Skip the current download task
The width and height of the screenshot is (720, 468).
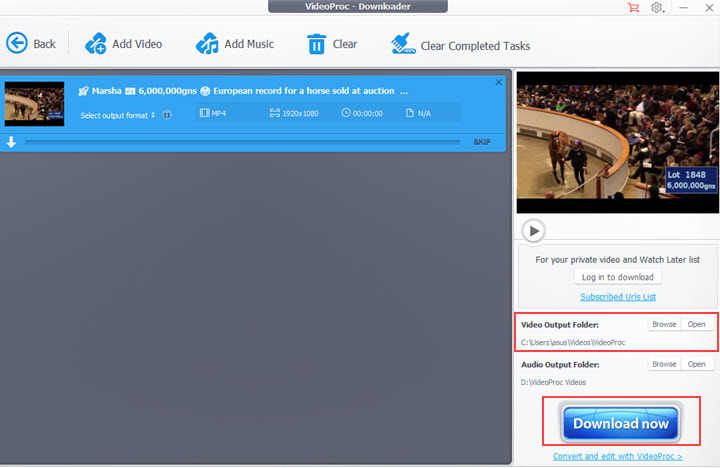[x=482, y=142]
